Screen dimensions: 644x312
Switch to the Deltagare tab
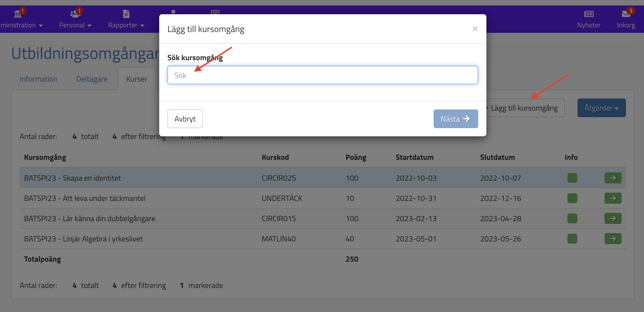(x=92, y=79)
